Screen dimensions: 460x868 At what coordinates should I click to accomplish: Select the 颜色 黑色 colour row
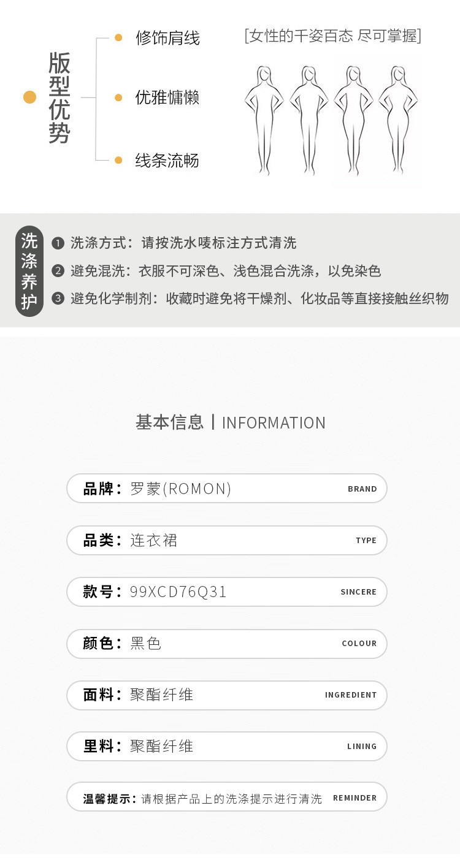click(227, 643)
